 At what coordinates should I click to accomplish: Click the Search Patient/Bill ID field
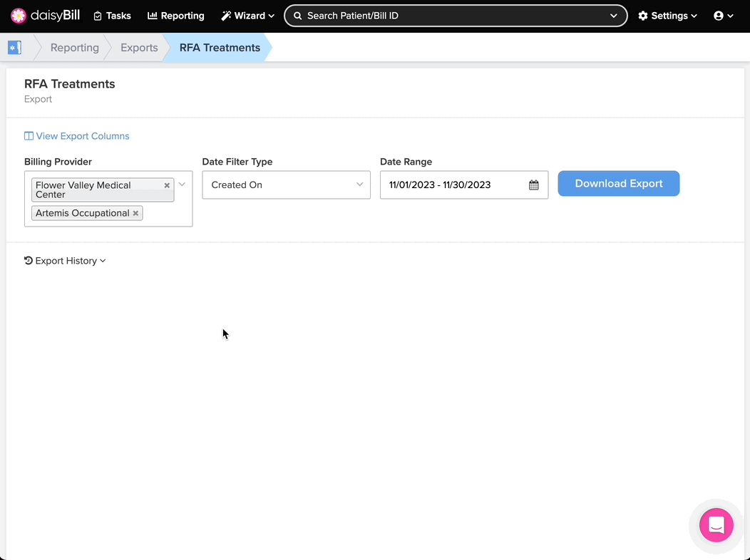tap(449, 16)
